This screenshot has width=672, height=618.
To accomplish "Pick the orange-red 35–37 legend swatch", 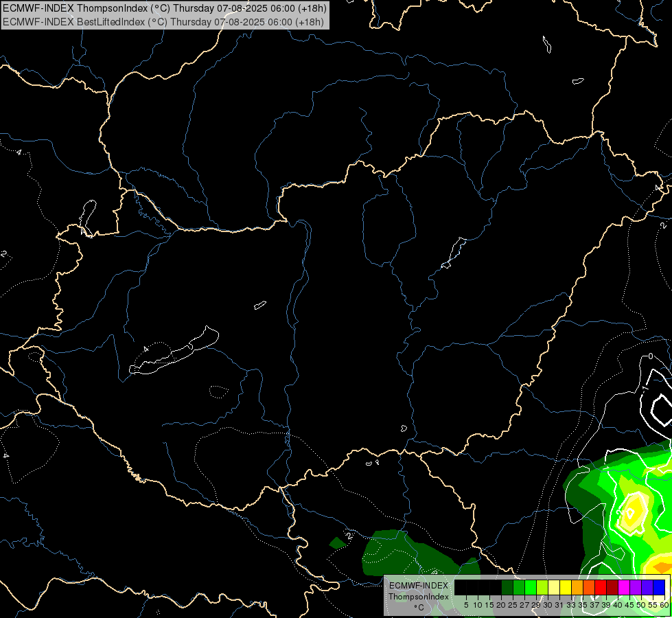I will (589, 587).
